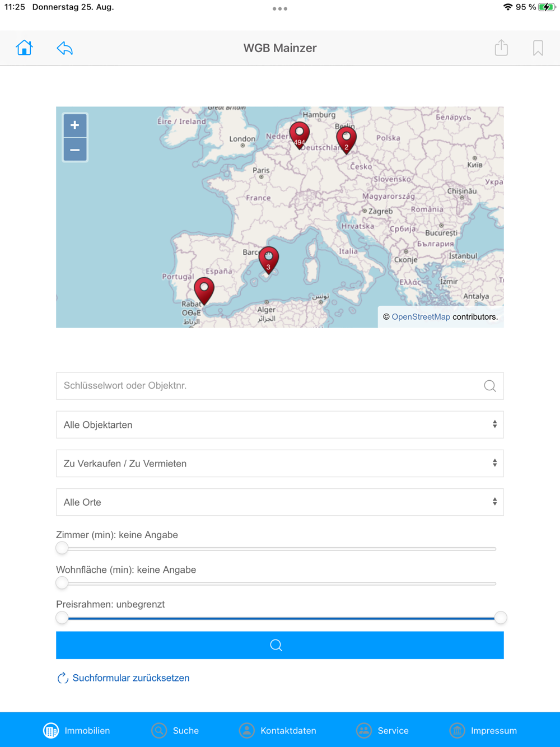
Task: Open the three-dot multitasking menu at top
Action: click(x=280, y=9)
